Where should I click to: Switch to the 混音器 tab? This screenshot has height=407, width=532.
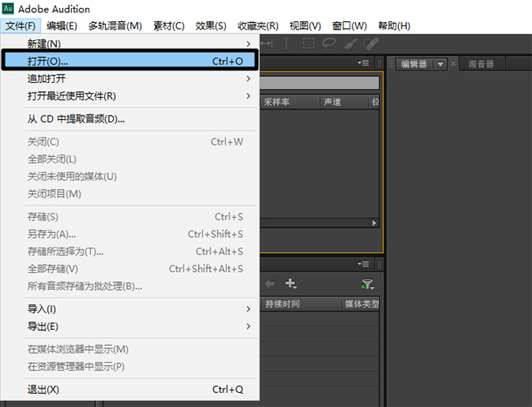pos(481,64)
